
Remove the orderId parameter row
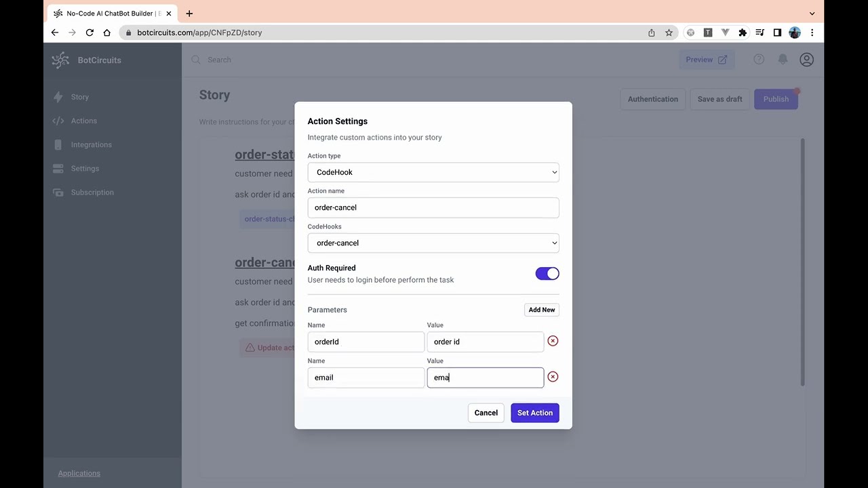pos(553,341)
